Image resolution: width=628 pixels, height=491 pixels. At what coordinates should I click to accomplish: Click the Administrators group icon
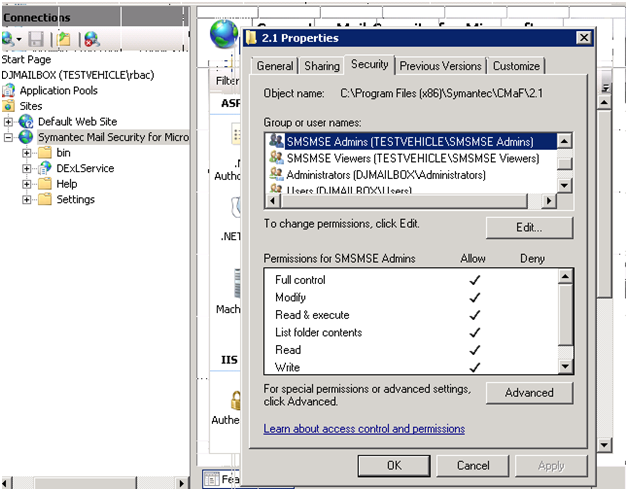pyautogui.click(x=276, y=174)
